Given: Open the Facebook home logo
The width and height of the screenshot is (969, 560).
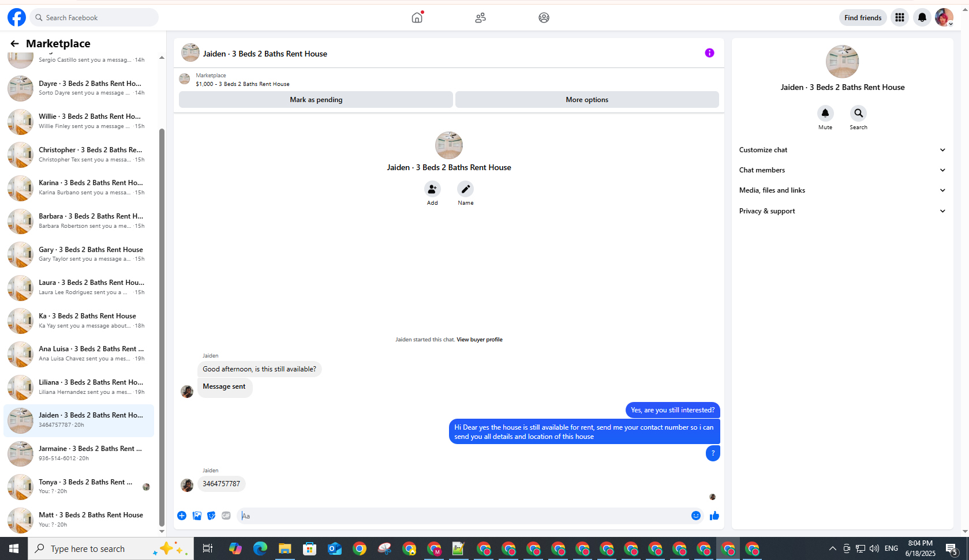Looking at the screenshot, I should pyautogui.click(x=17, y=17).
